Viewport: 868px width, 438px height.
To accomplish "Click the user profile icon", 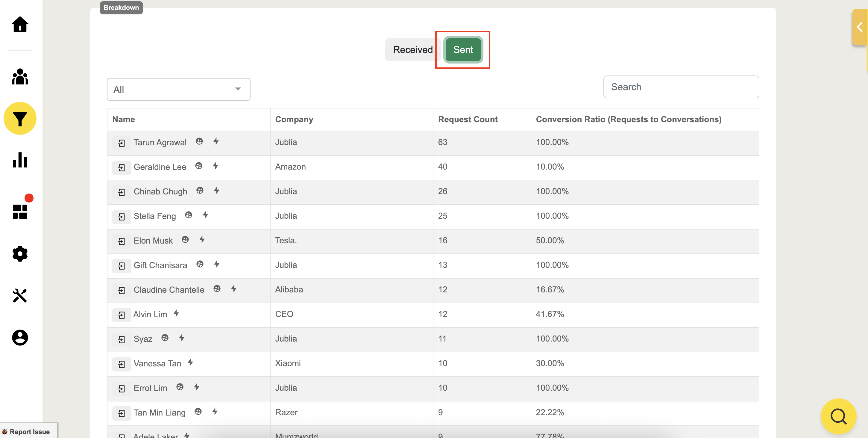I will 20,337.
